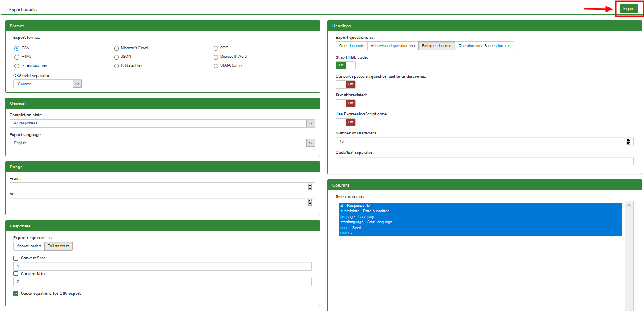The height and width of the screenshot is (311, 644).
Task: Select Question code heading option
Action: click(x=352, y=46)
